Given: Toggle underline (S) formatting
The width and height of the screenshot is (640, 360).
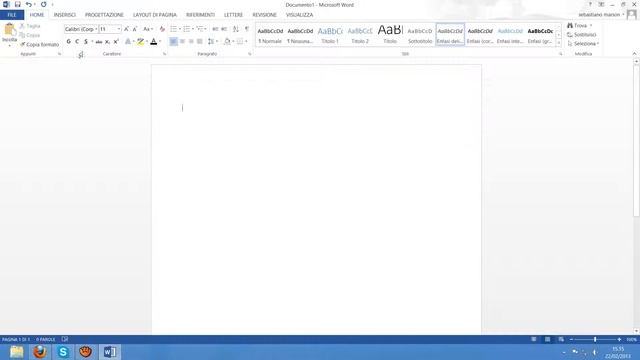Looking at the screenshot, I should [x=86, y=42].
